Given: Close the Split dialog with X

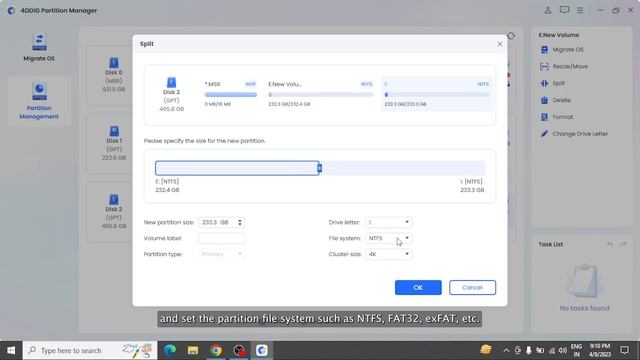Looking at the screenshot, I should 500,44.
